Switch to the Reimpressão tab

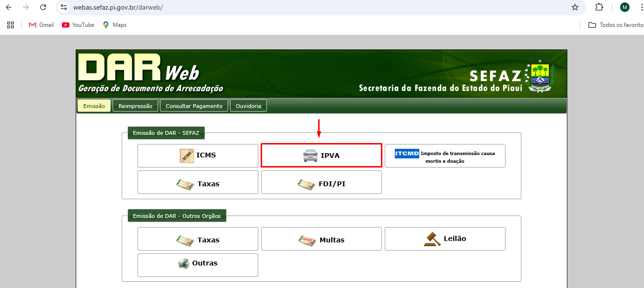click(x=135, y=105)
